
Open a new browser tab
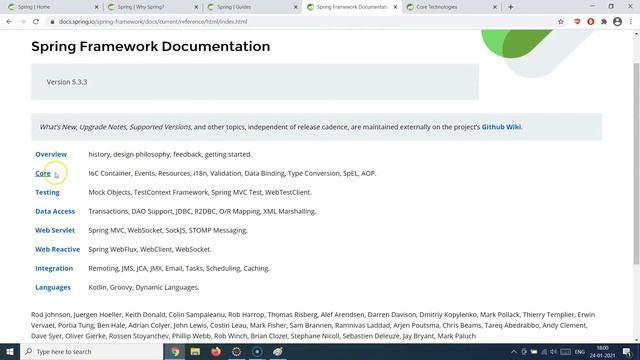tap(511, 7)
